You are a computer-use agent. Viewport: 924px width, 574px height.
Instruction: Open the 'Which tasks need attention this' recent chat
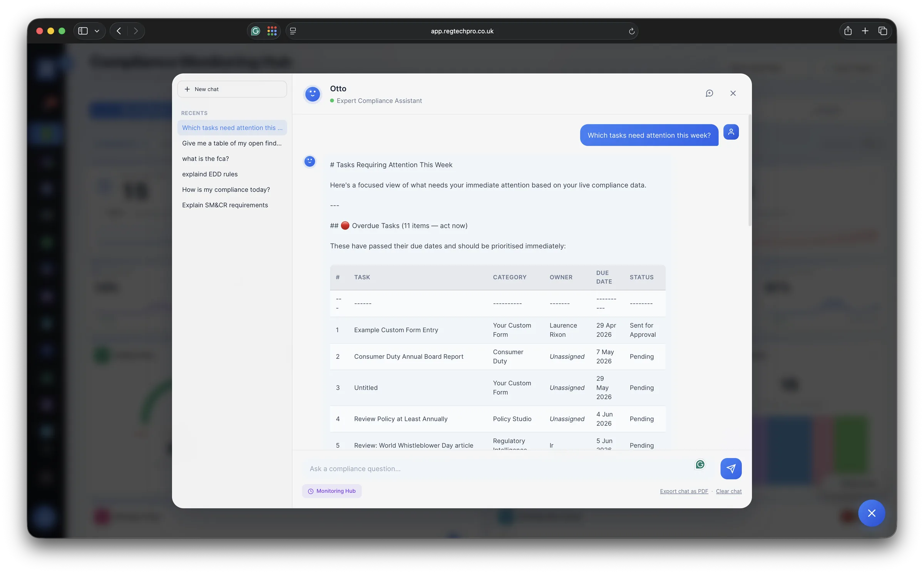[x=232, y=127]
